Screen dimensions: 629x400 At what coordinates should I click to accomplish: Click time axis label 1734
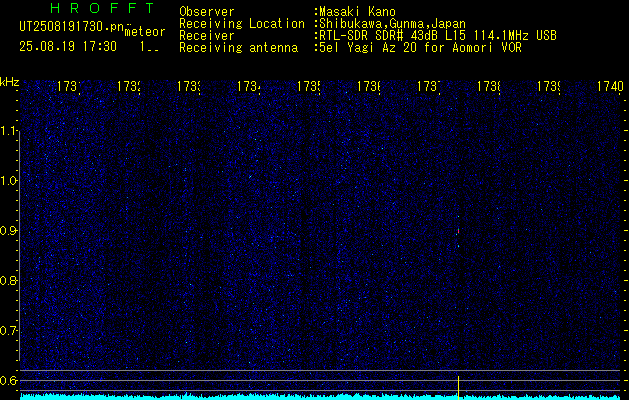pyautogui.click(x=249, y=86)
